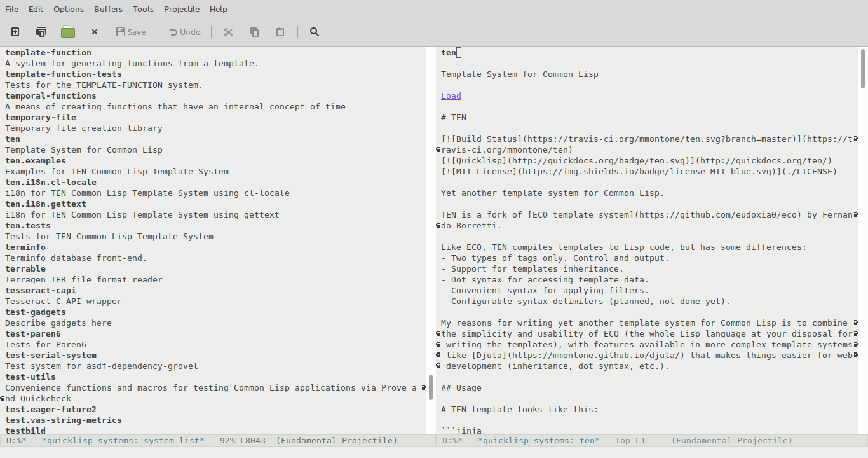Select the template-function-tests entry
This screenshot has height=458, width=868.
tap(64, 74)
